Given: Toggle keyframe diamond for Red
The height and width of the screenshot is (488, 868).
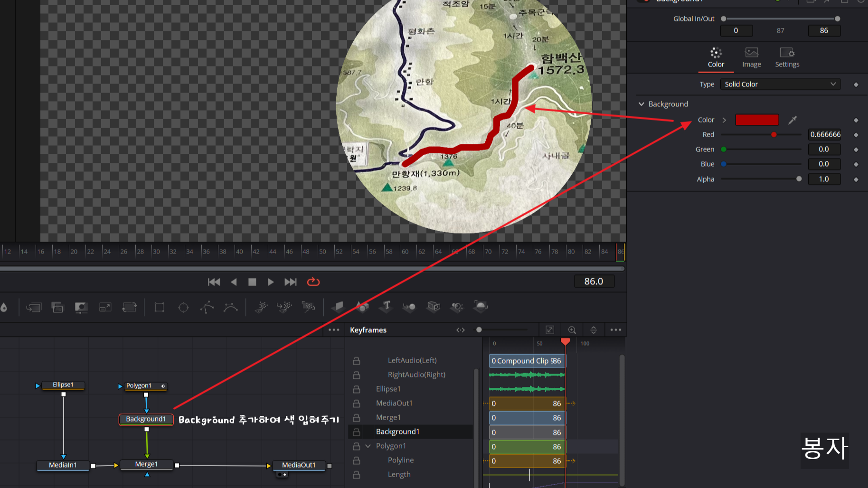Looking at the screenshot, I should point(856,135).
